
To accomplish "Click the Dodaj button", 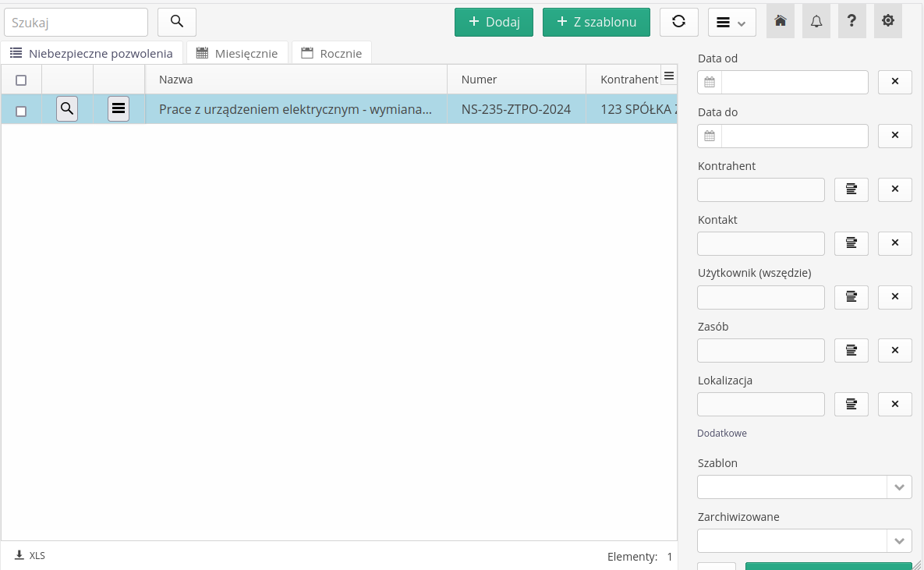I will [x=494, y=22].
